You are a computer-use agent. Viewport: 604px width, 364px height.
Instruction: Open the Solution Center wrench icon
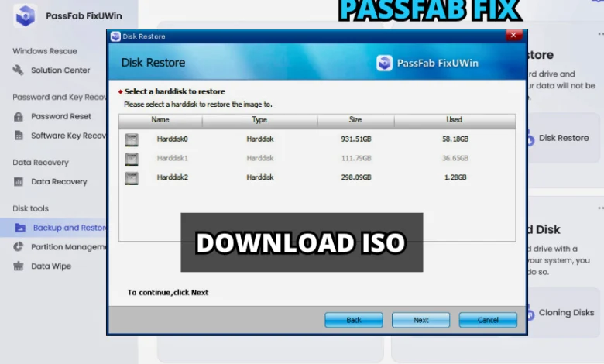[18, 70]
